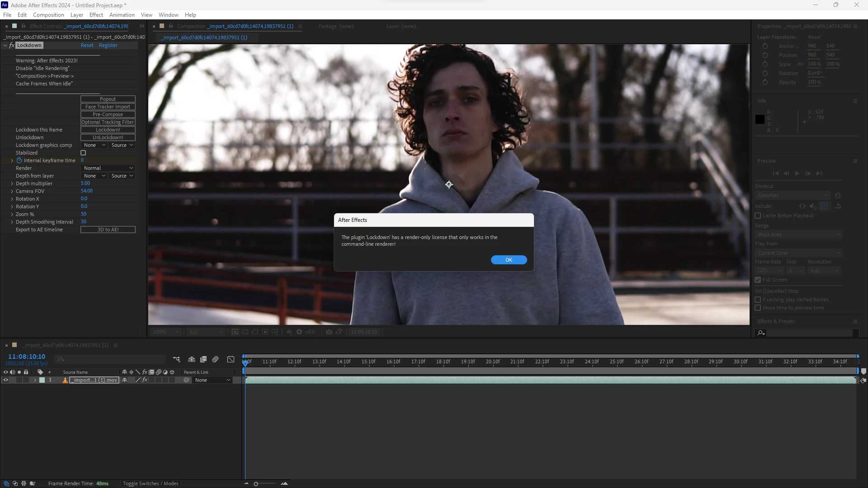
Task: Open the Composition mini-flowchart icon
Action: [x=176, y=359]
